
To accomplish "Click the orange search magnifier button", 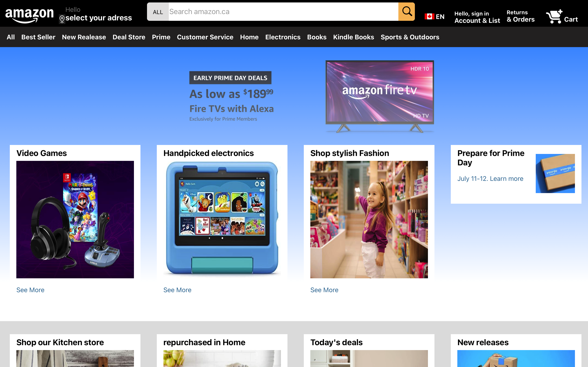I will coord(406,12).
